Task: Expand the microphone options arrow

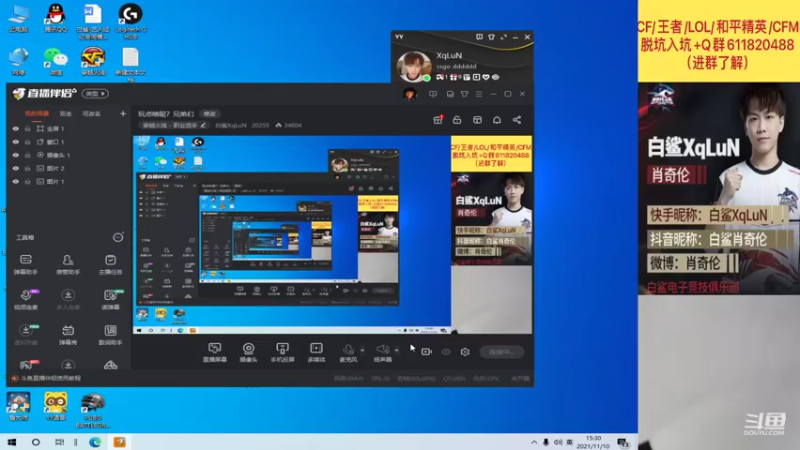Action: click(x=362, y=350)
